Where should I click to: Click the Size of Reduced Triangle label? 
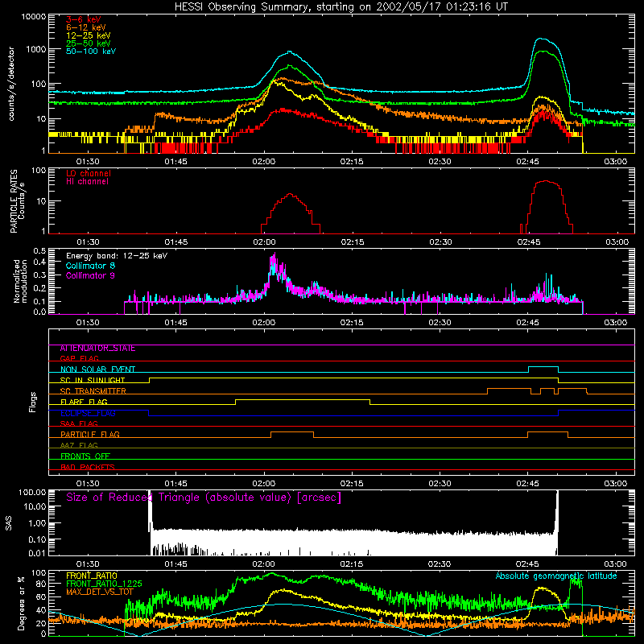pyautogui.click(x=204, y=497)
